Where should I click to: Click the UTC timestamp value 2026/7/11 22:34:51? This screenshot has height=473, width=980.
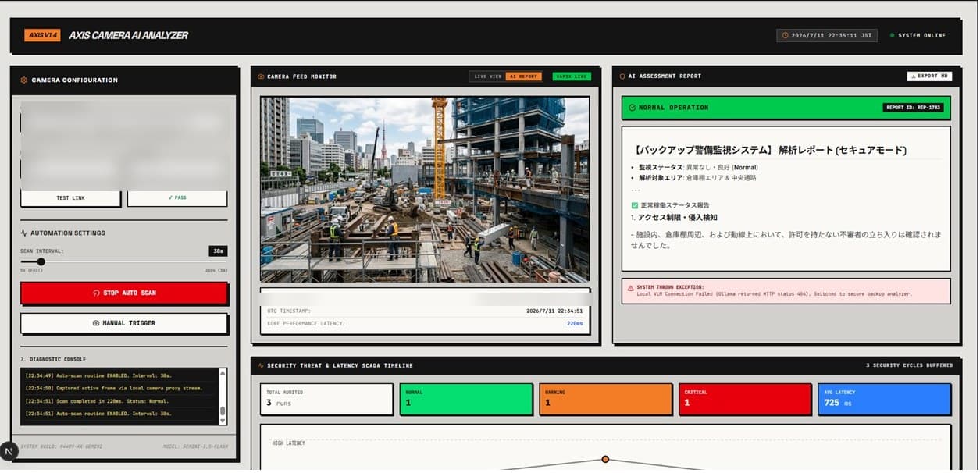tap(554, 311)
